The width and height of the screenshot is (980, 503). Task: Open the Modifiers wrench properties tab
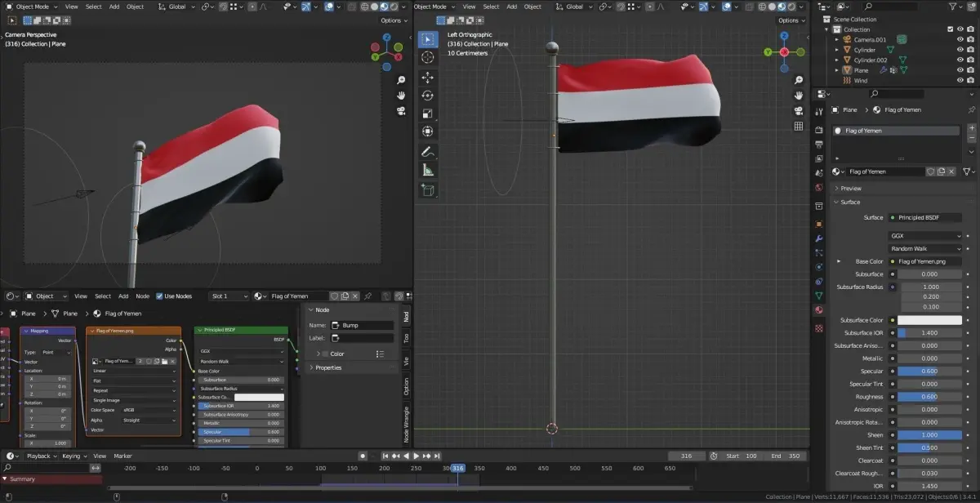click(819, 238)
